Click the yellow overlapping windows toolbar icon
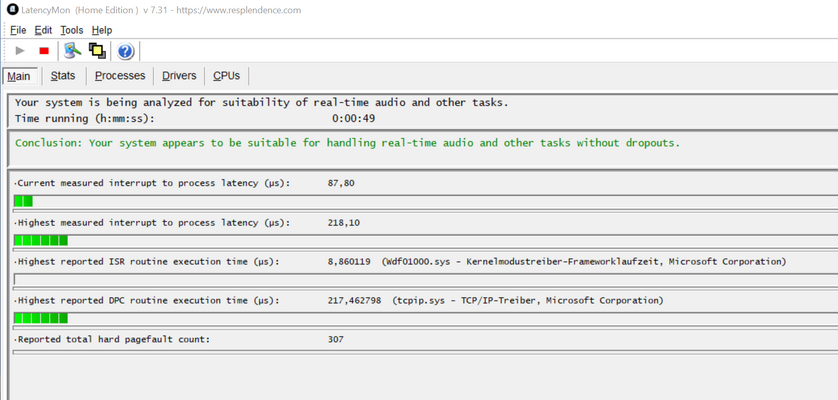Image resolution: width=838 pixels, height=400 pixels. [x=97, y=51]
